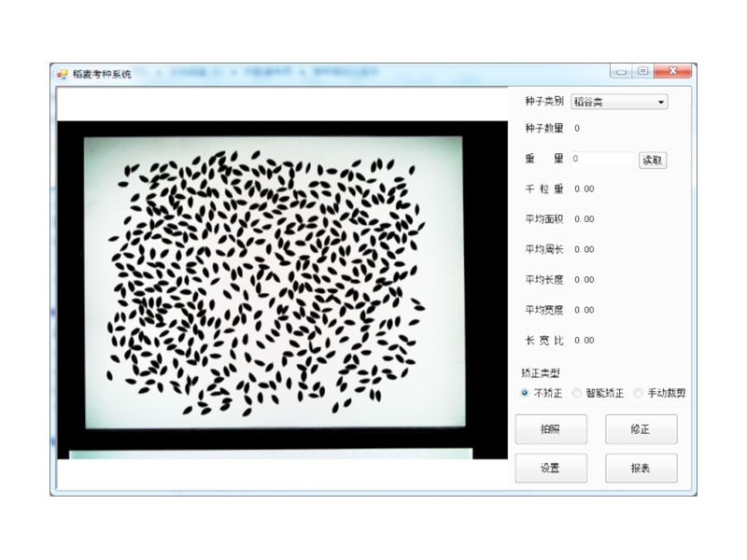Click the 重量 weight input field
747x560 pixels.
pyautogui.click(x=602, y=160)
